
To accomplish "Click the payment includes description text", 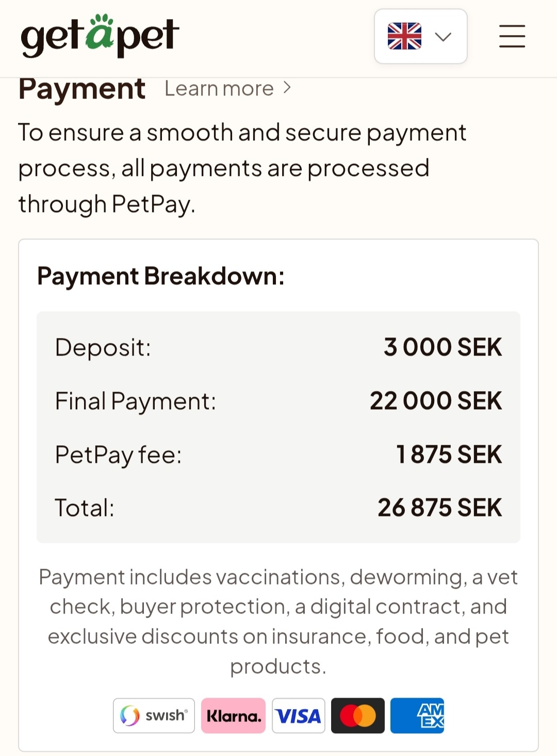I will click(278, 621).
